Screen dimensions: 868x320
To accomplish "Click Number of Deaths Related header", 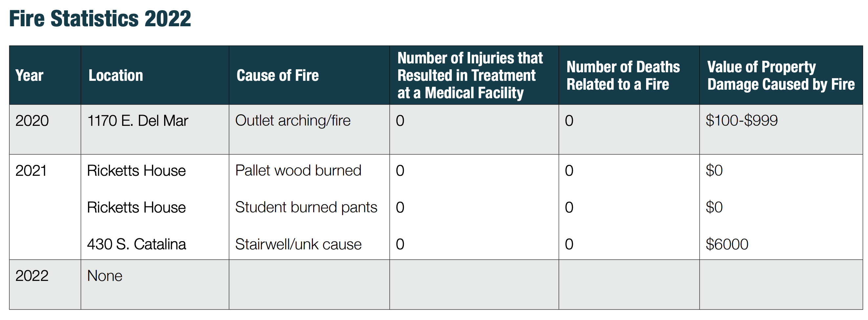I will point(623,76).
